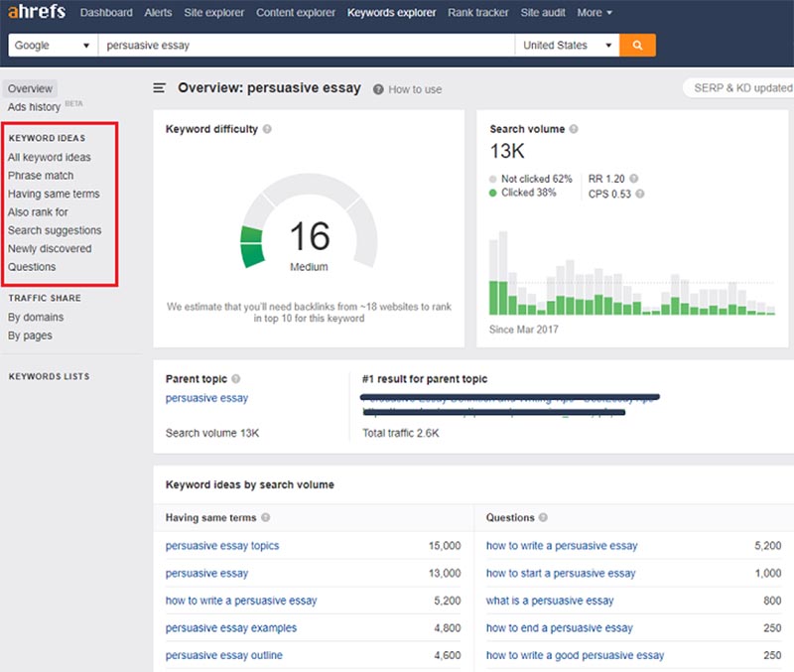Open Content explorer tab
This screenshot has height=672, width=794.
(296, 13)
